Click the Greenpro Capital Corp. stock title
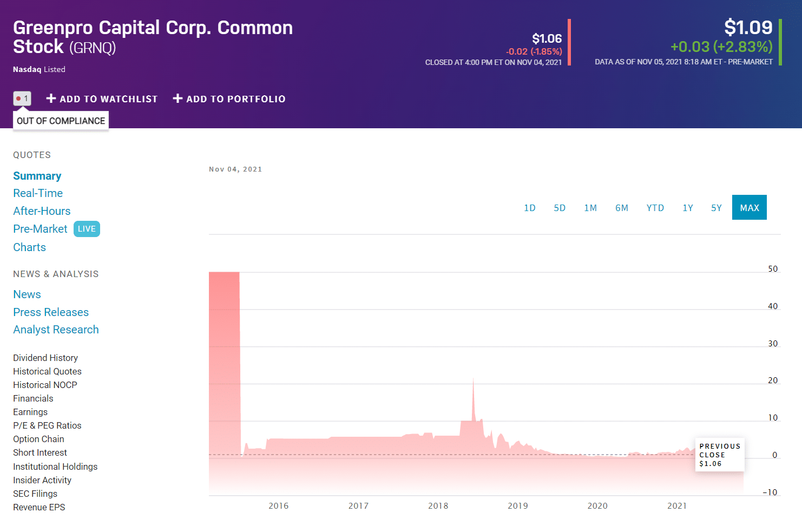The height and width of the screenshot is (532, 802). point(153,37)
